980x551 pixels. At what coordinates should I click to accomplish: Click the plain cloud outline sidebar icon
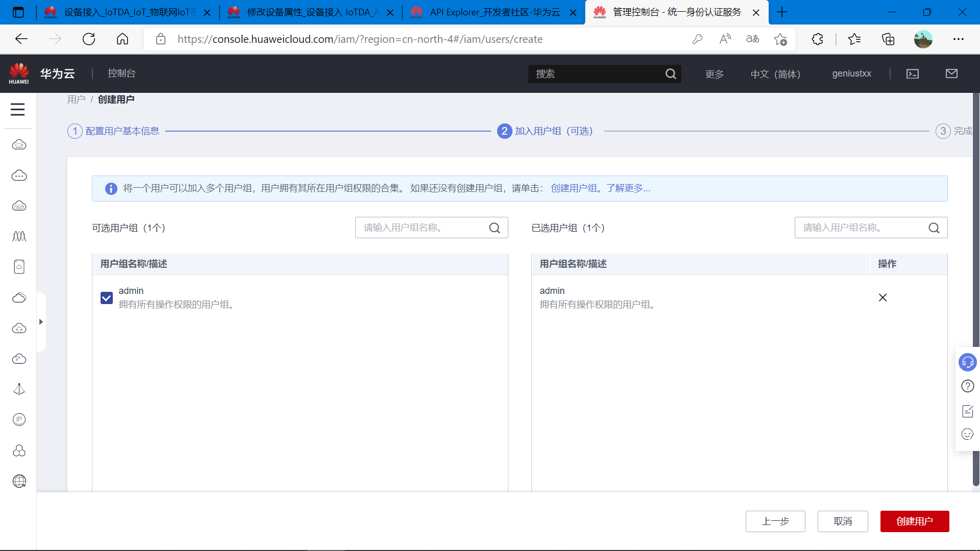pos(19,297)
